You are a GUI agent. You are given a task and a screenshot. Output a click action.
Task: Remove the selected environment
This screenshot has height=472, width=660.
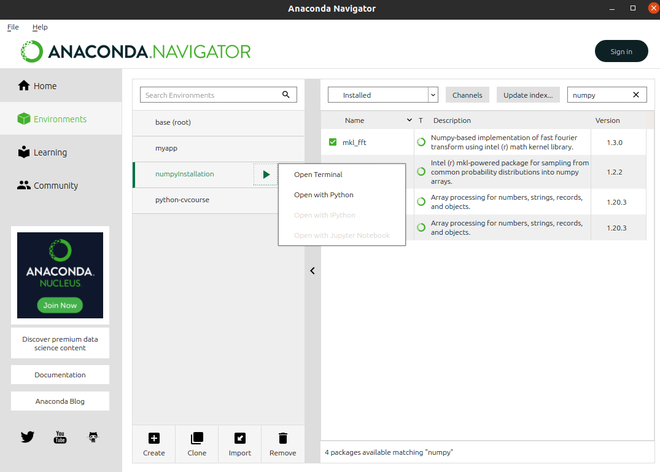(x=282, y=444)
